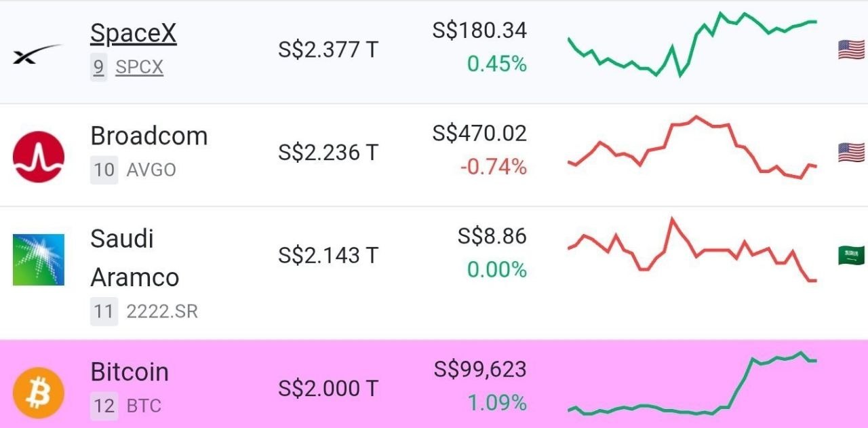This screenshot has width=868, height=428.
Task: Click the AVGO ticker label
Action: (x=151, y=170)
